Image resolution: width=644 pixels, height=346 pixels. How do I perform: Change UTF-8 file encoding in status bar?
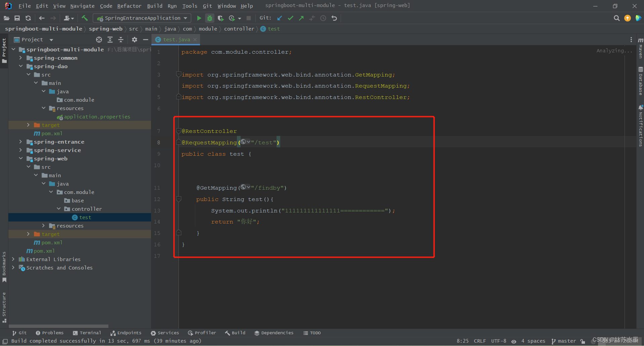point(499,341)
